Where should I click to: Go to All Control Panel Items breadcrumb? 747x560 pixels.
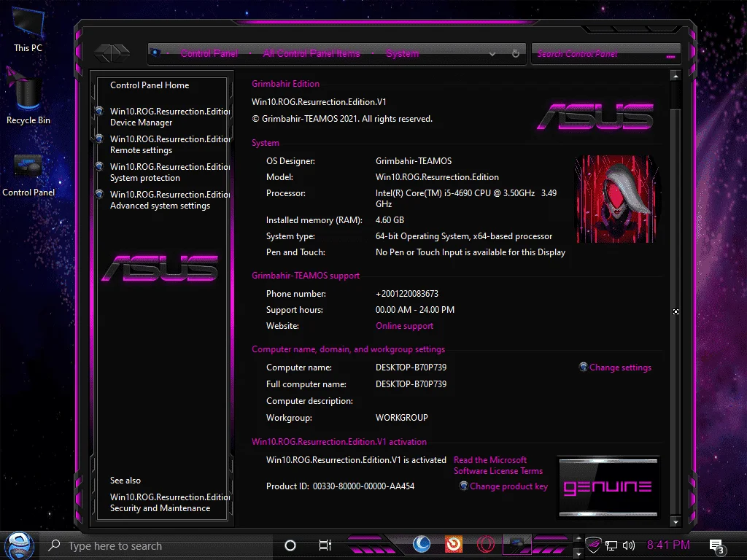click(311, 53)
